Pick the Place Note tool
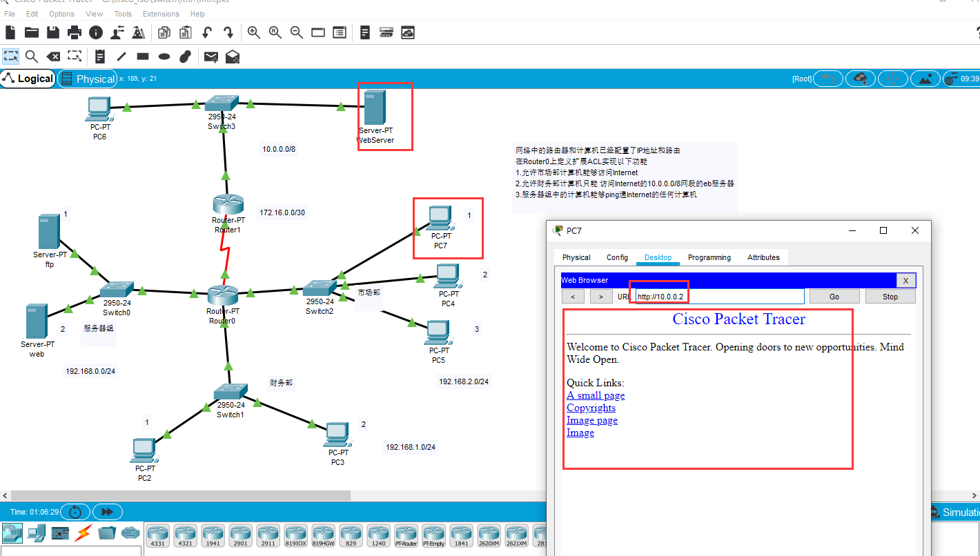980x556 pixels. [101, 57]
